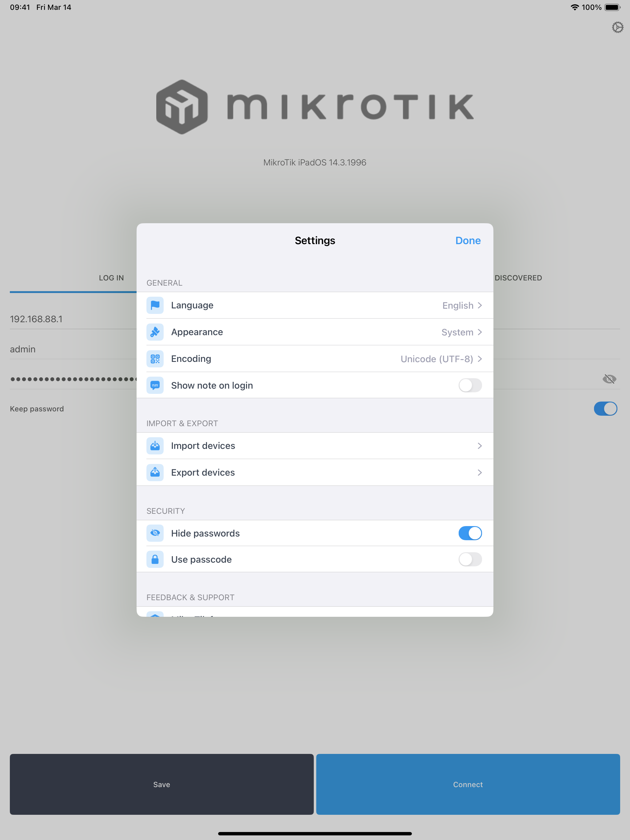Viewport: 630px width, 840px height.
Task: Tap the Encoding QR-style icon
Action: (155, 359)
